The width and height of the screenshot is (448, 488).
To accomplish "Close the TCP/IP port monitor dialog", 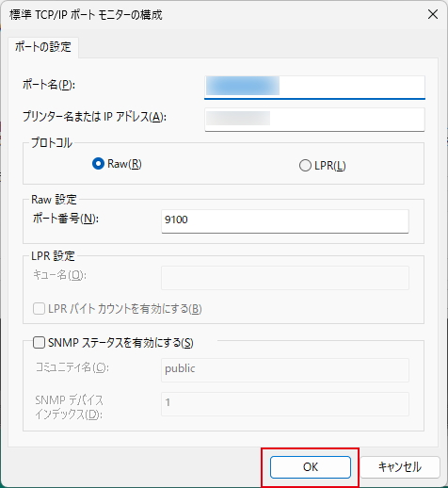I will pos(433,14).
